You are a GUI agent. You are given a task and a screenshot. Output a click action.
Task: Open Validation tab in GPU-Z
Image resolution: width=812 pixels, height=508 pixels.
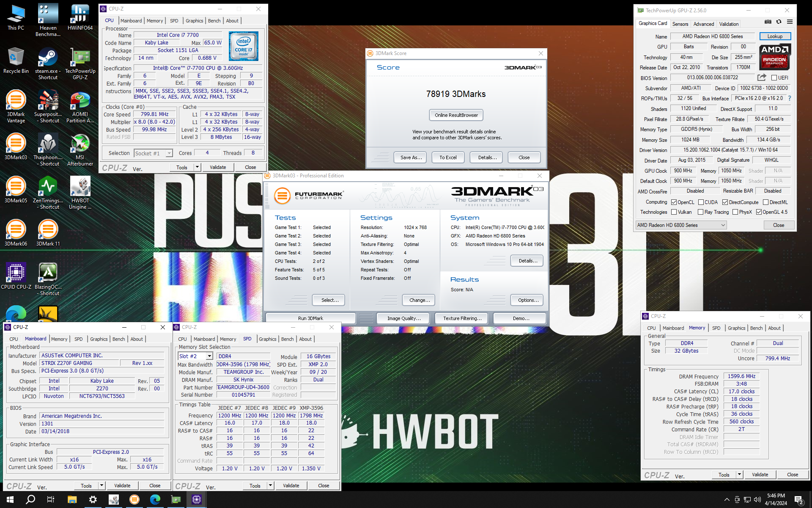click(x=729, y=24)
